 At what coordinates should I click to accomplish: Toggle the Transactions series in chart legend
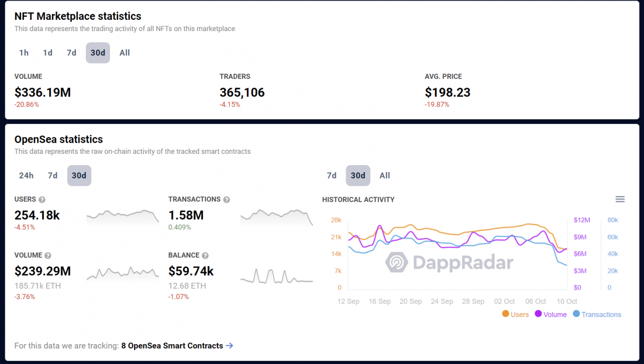pyautogui.click(x=597, y=314)
